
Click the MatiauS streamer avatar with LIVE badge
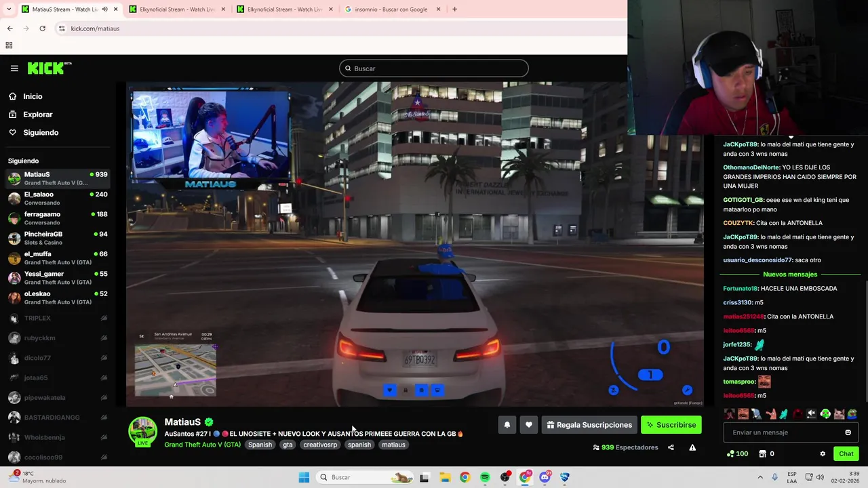[x=143, y=432]
